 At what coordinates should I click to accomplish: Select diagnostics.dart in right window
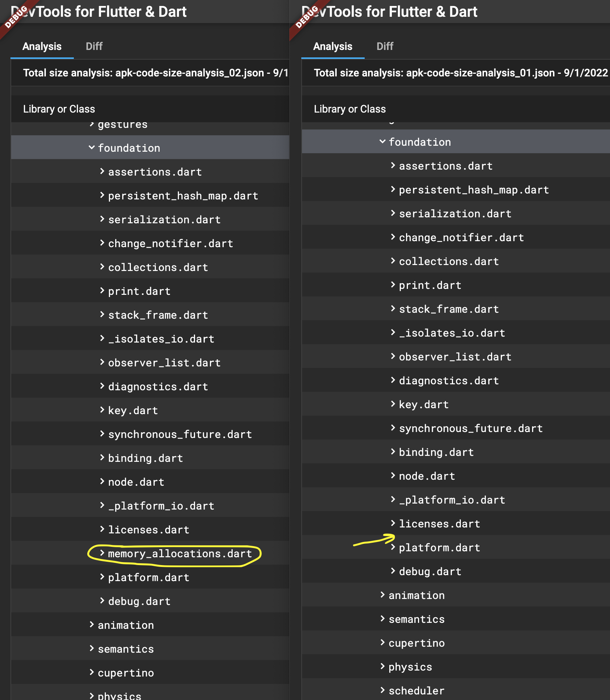click(x=449, y=381)
